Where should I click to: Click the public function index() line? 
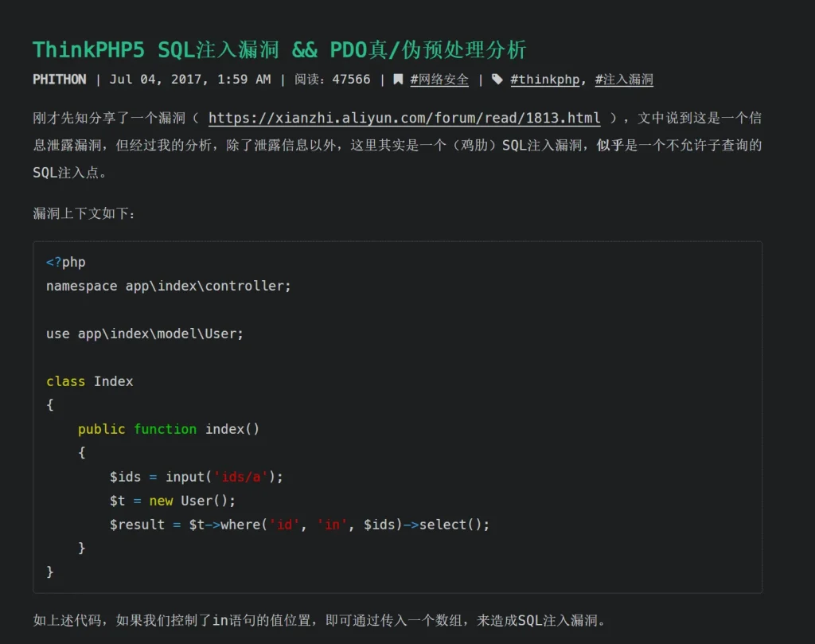click(169, 429)
